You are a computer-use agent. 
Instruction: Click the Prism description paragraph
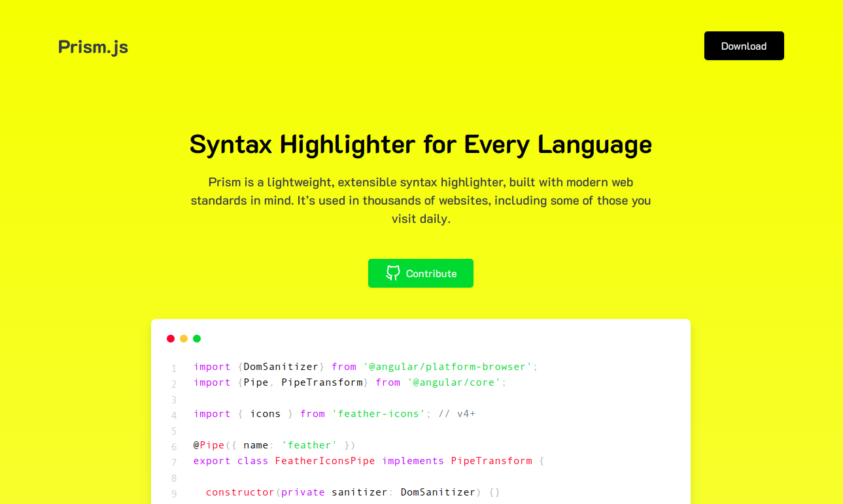(x=421, y=200)
